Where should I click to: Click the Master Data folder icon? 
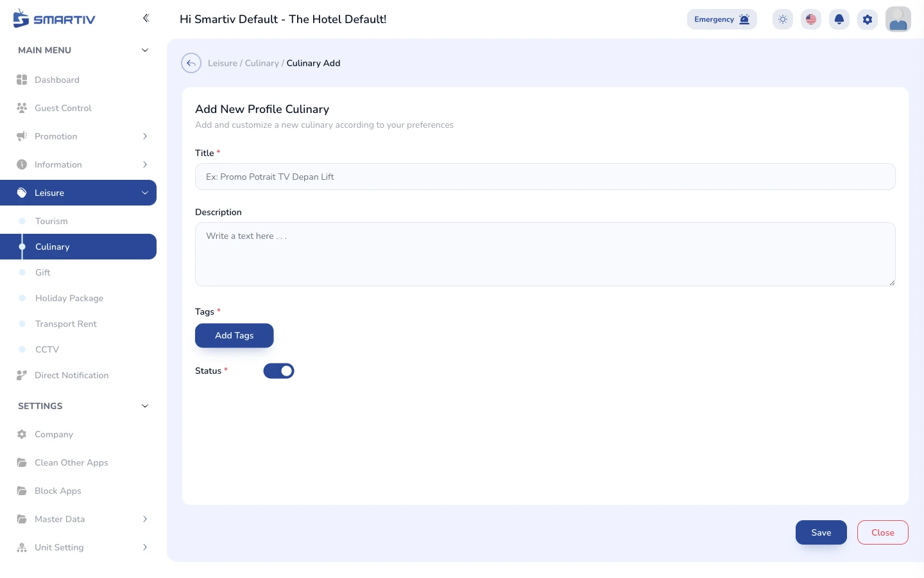[22, 519]
